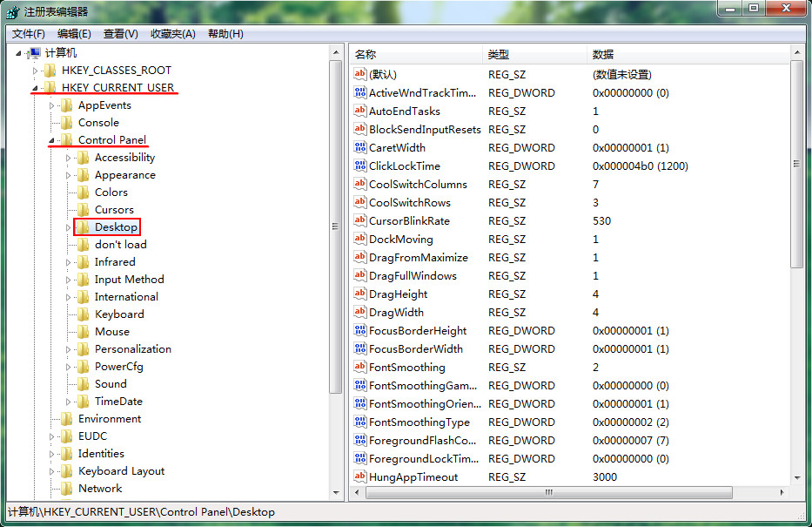This screenshot has height=527, width=812.
Task: Open the 收藏夹(A) favorites menu
Action: (173, 34)
